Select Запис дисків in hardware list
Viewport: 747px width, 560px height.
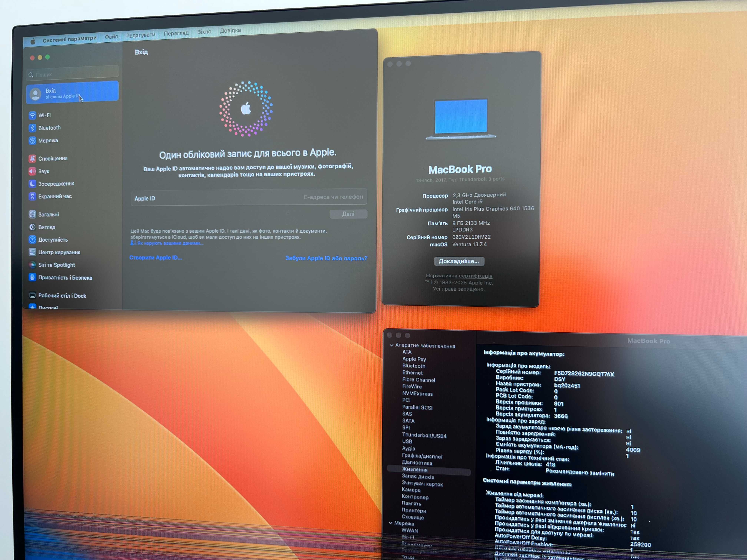tap(418, 477)
